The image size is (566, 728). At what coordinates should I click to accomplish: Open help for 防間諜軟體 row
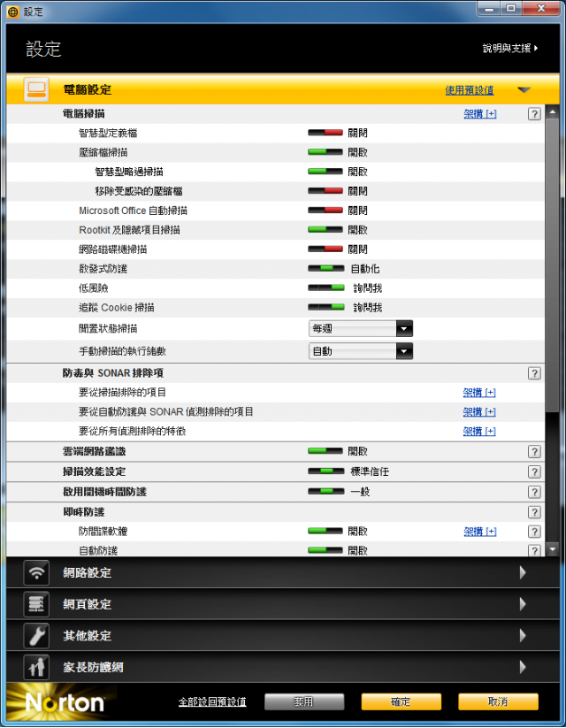534,532
